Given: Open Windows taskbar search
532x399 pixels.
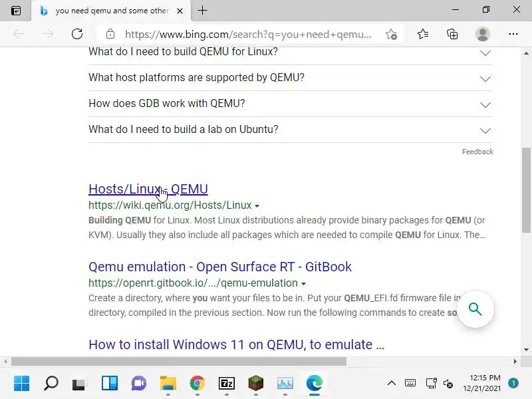Looking at the screenshot, I should pos(51,384).
